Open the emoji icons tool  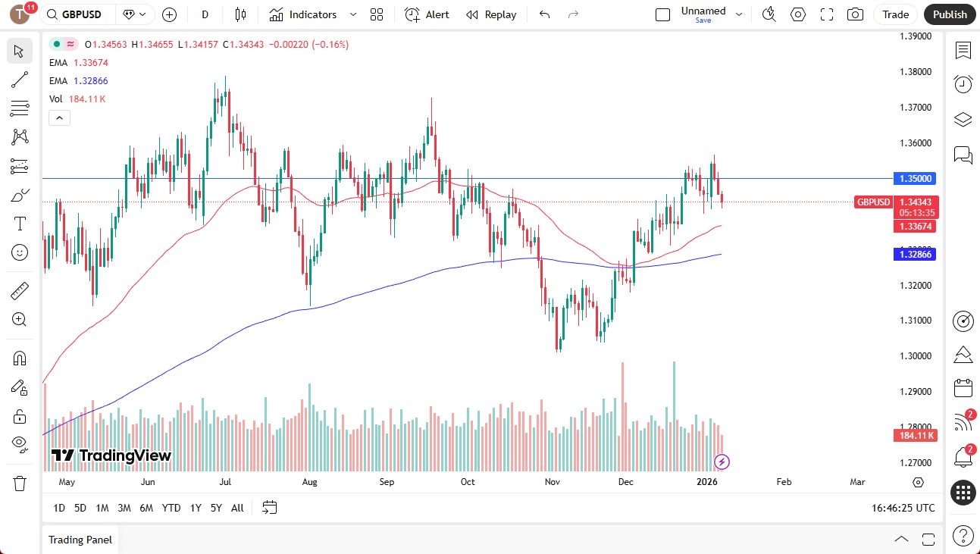20,252
